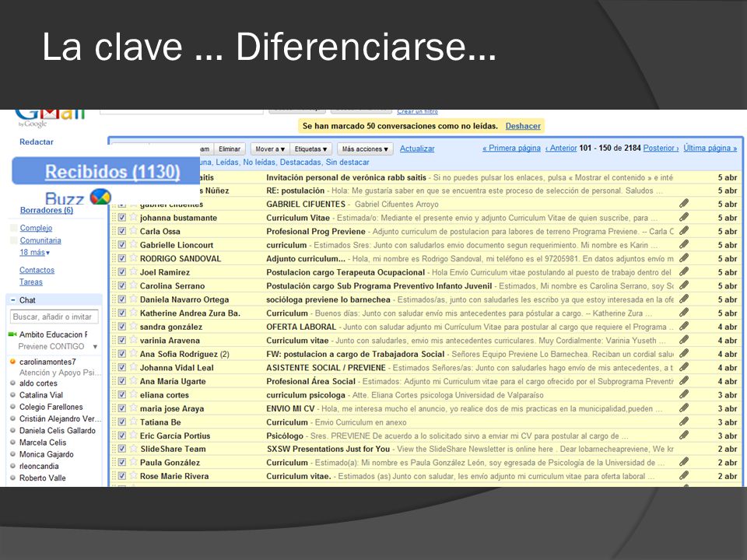Click the Actualizar link
The image size is (747, 560).
coord(417,149)
